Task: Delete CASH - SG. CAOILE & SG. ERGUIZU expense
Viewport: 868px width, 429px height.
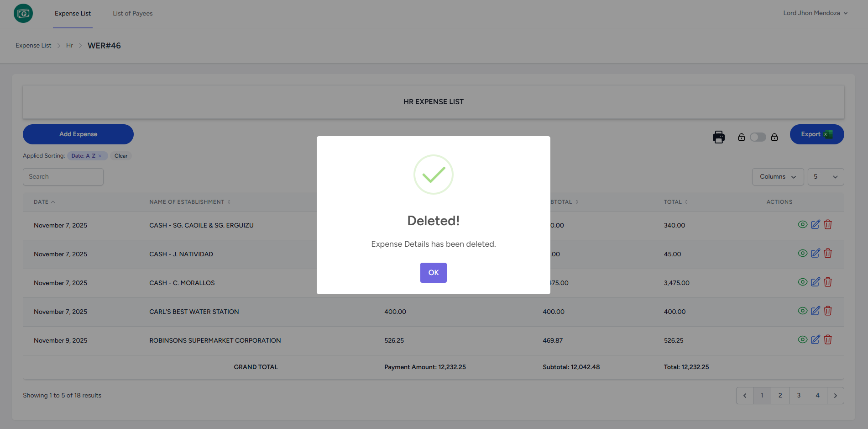Action: pyautogui.click(x=828, y=224)
